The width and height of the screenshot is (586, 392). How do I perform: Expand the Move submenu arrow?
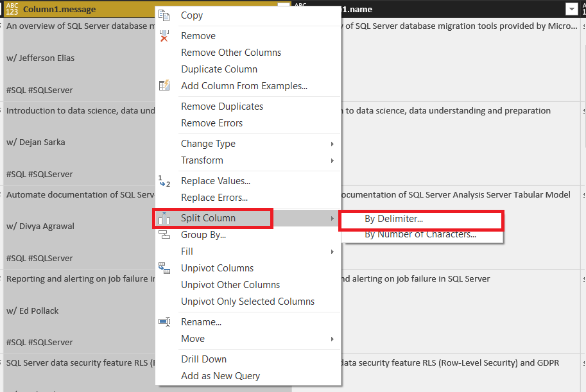[x=332, y=339]
